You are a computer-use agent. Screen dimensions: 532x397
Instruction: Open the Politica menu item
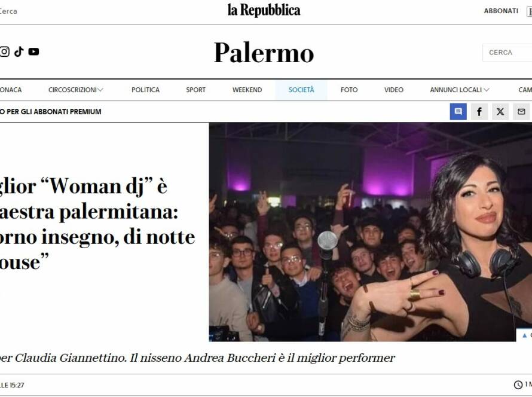click(x=146, y=90)
